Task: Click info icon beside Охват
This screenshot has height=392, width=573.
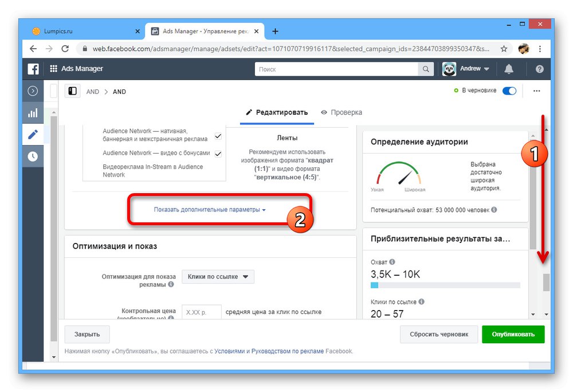Action: point(392,262)
